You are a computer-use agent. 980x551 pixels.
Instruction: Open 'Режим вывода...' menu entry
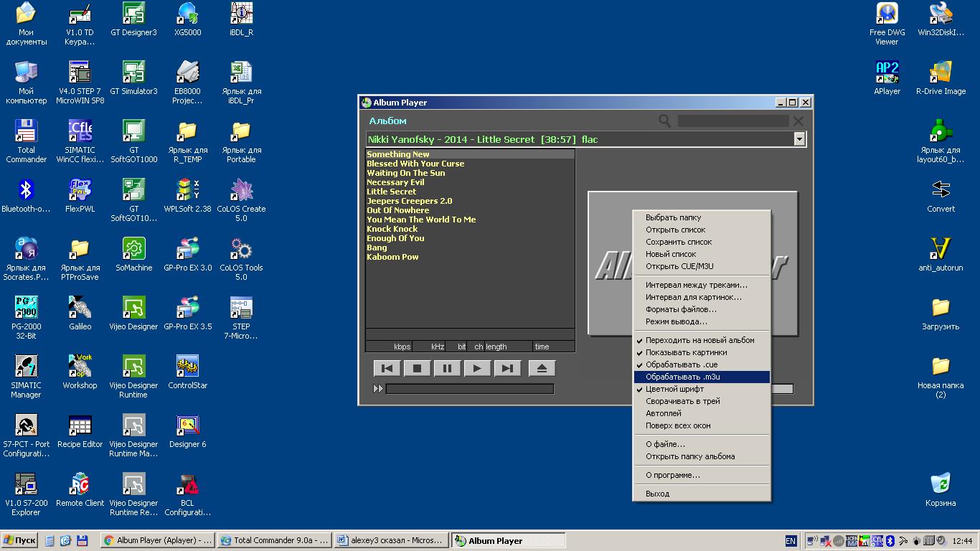pyautogui.click(x=702, y=321)
